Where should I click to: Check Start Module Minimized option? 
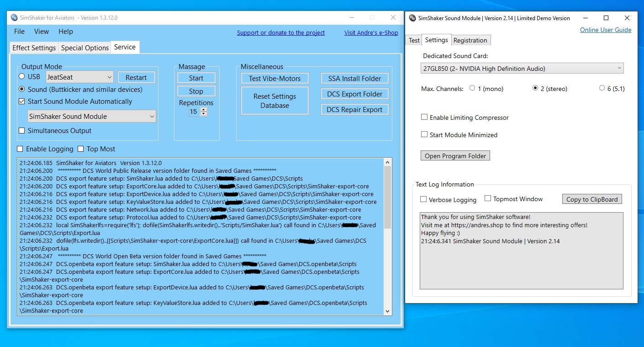click(x=424, y=135)
